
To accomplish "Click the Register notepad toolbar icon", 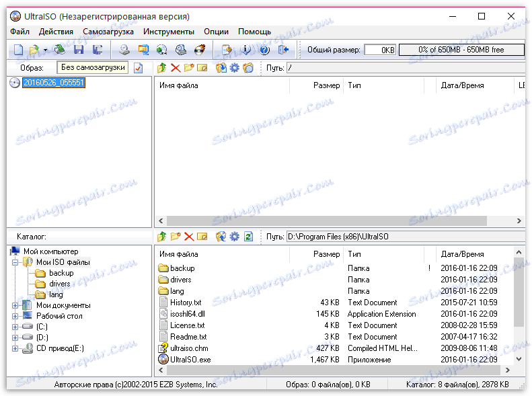I will tap(227, 50).
